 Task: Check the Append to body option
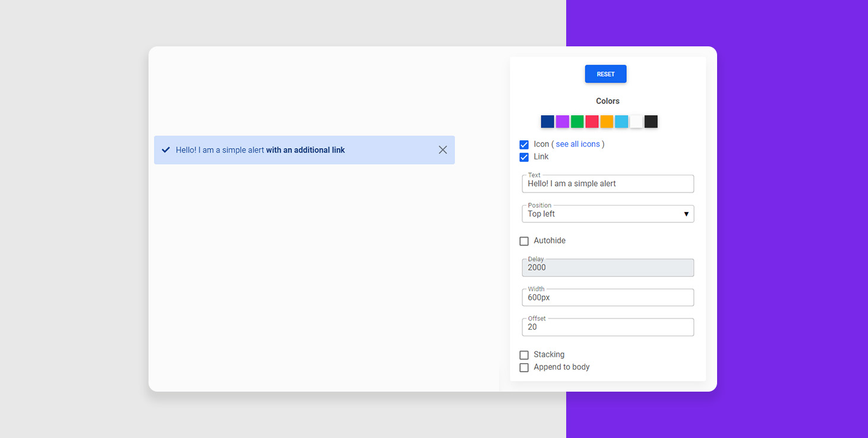(524, 368)
